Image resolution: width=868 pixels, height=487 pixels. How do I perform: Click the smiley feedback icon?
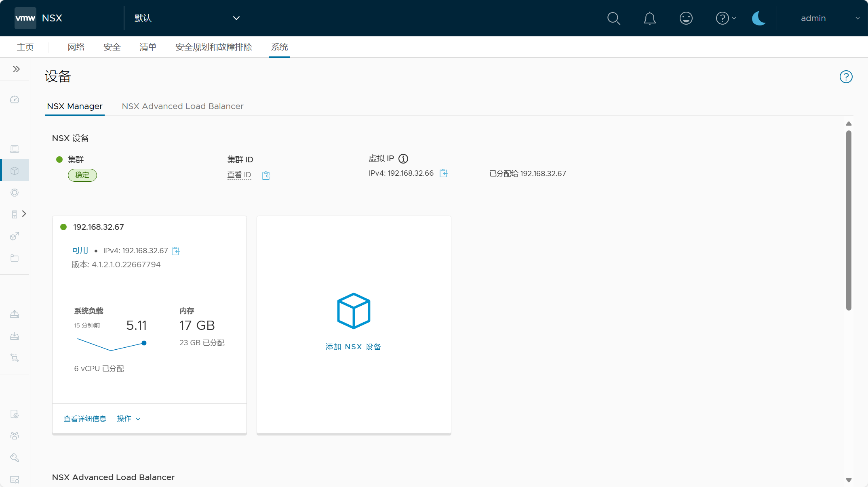point(686,18)
